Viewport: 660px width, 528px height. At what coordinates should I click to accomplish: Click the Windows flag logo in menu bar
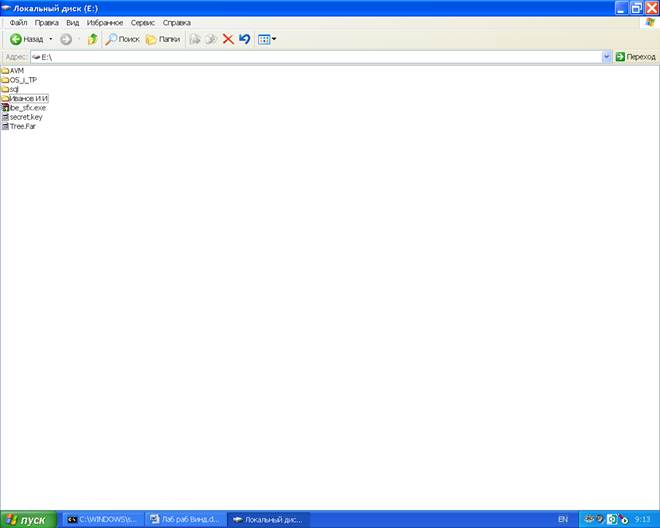(650, 23)
